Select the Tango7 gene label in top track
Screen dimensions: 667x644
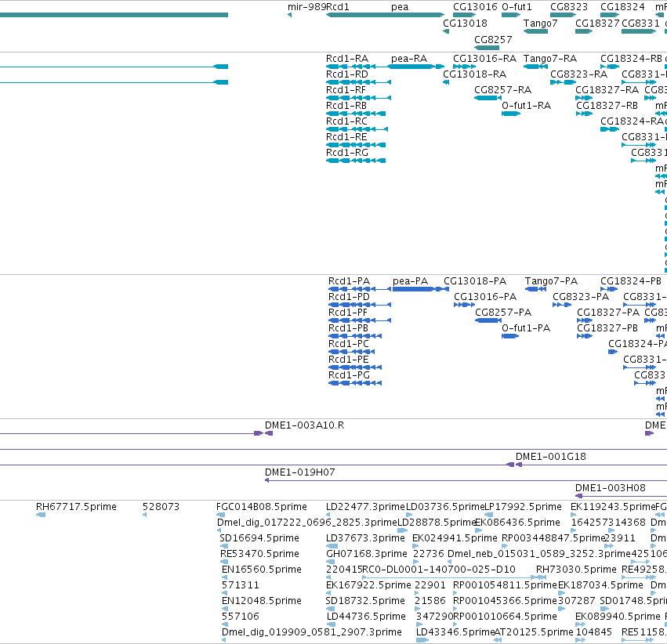540,24
